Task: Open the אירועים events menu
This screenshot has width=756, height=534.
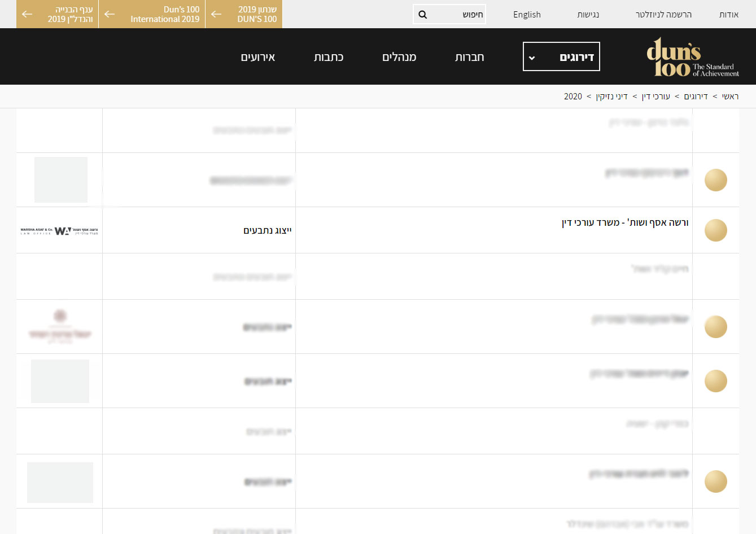Action: (x=258, y=57)
